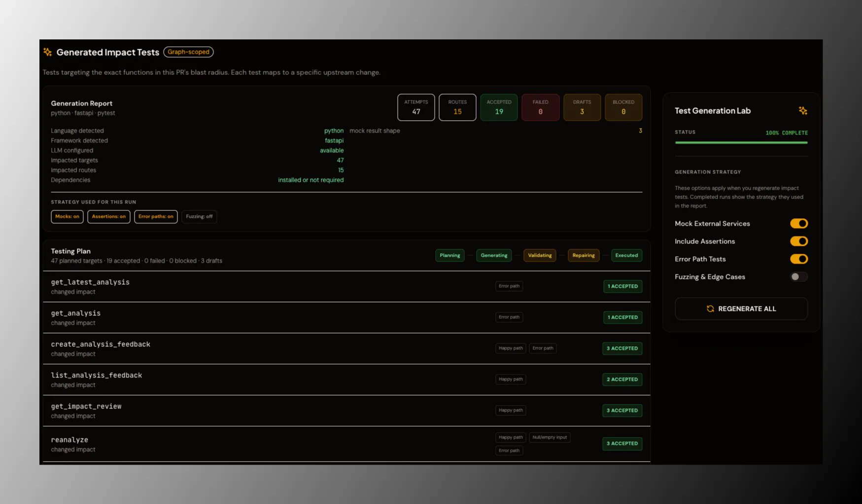Select the Accepted 19 stat card
Image resolution: width=862 pixels, height=504 pixels.
coord(499,107)
